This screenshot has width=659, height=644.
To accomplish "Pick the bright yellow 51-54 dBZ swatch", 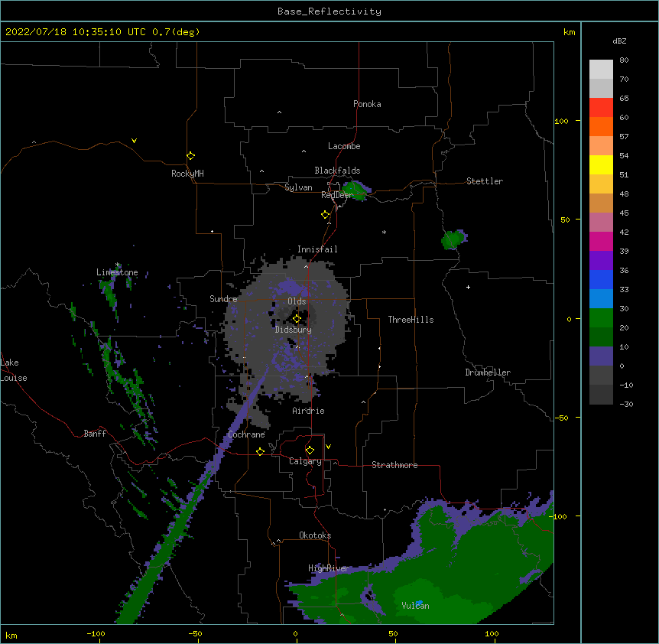I will tap(601, 164).
